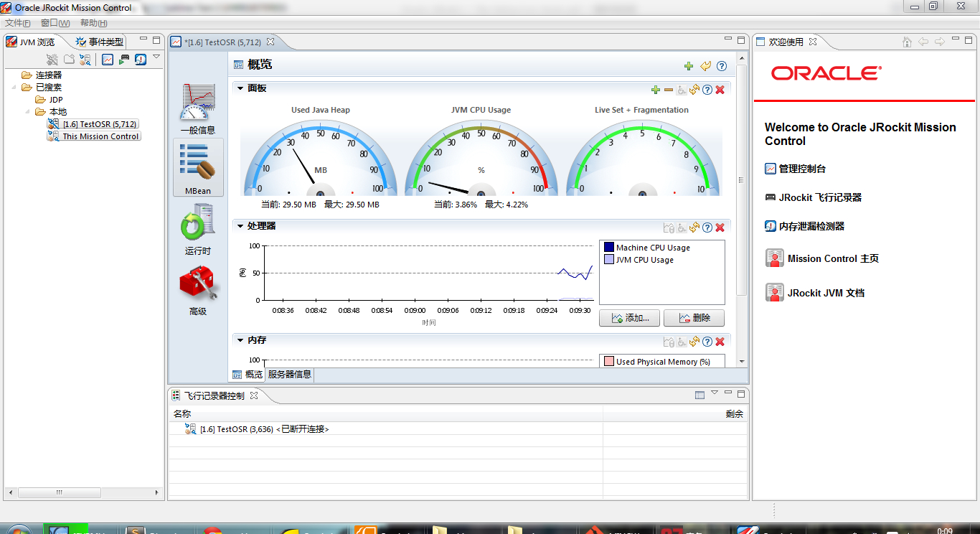The width and height of the screenshot is (980, 534).
Task: Click green plus icon in 面板 header
Action: [x=655, y=90]
